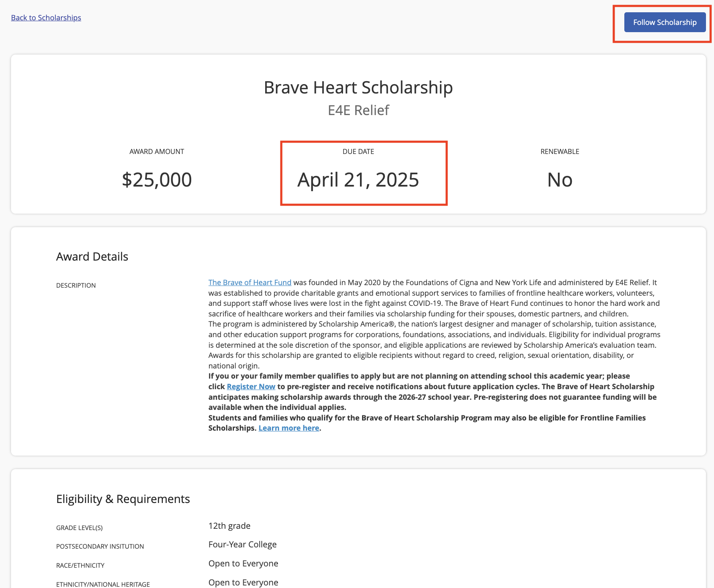Image resolution: width=714 pixels, height=588 pixels.
Task: Open The Brave of Heart Fund link
Action: tap(250, 283)
